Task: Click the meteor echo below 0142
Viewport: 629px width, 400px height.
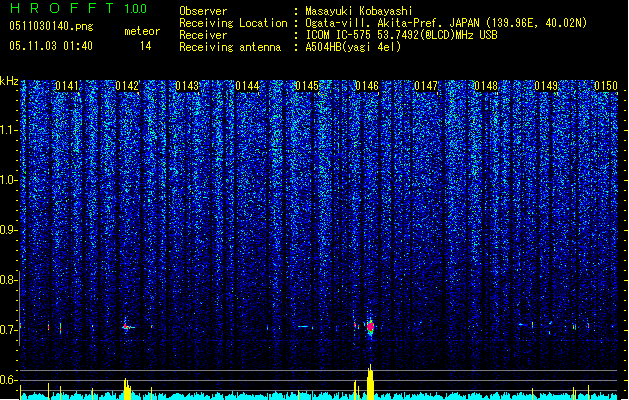Action: [128, 327]
